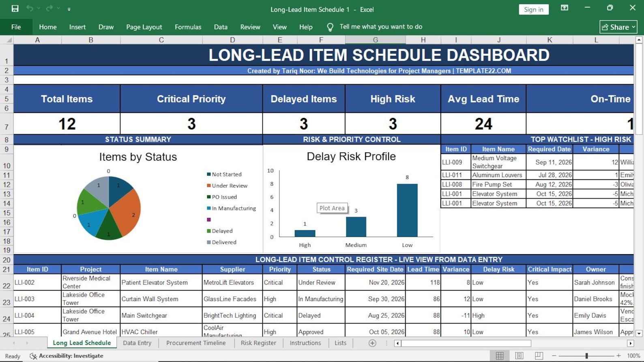Screen dimensions: 644x362
Task: Click the Under Review legend swatch
Action: (x=209, y=186)
